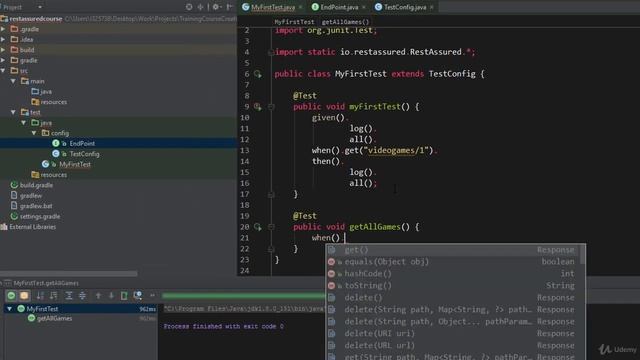This screenshot has width=640, height=360.
Task: Select settings.gradle file
Action: click(x=40, y=216)
